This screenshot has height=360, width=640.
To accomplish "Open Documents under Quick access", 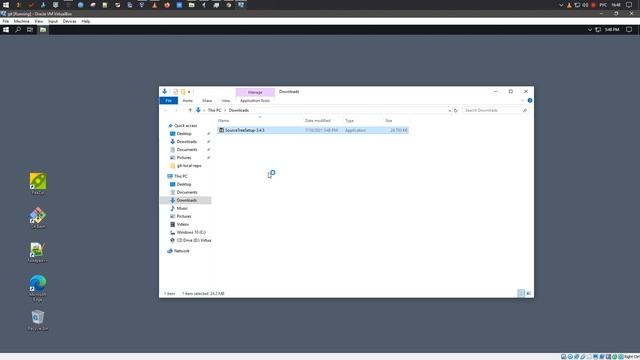I will [187, 149].
